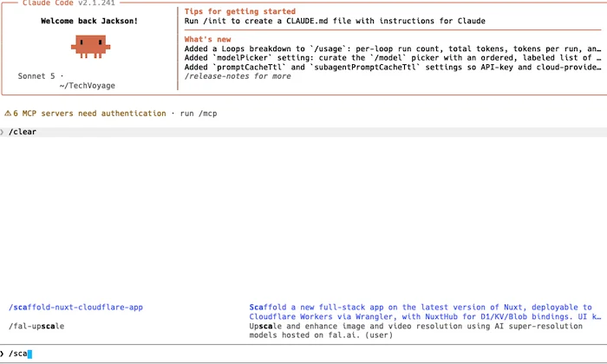Click the previous /clear command line
607x364 pixels.
pos(303,132)
